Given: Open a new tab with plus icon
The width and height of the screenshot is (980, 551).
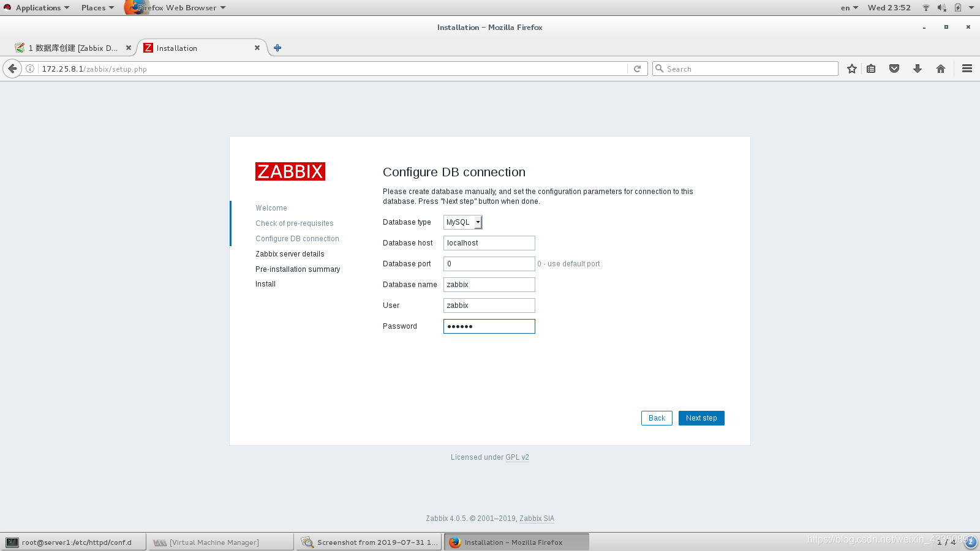Looking at the screenshot, I should [277, 48].
